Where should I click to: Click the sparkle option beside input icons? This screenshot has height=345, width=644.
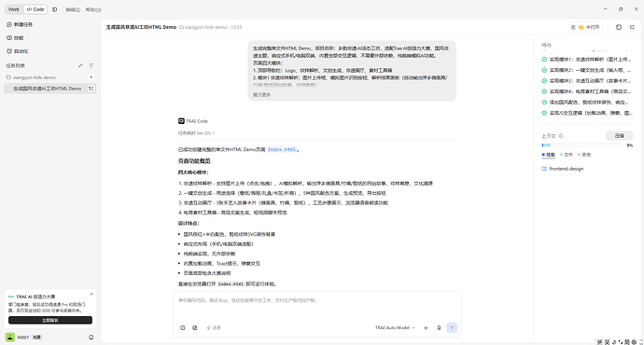pyautogui.click(x=214, y=328)
